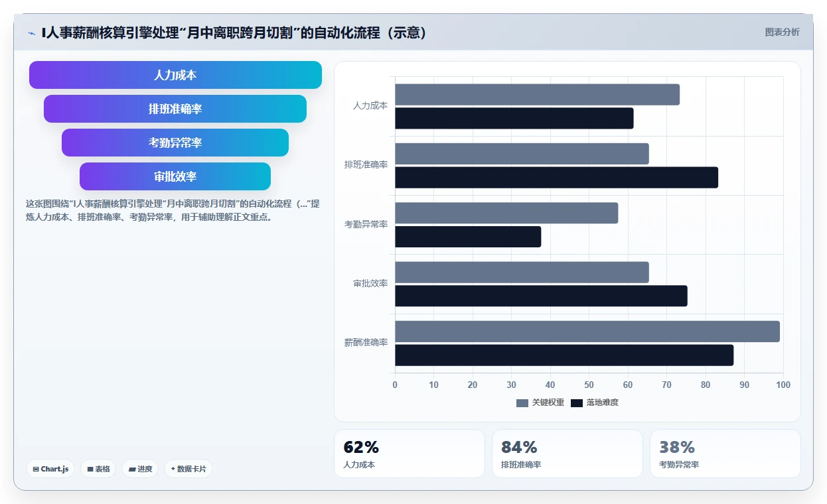The image size is (827, 504).
Task: Click the 考勤异常率 关键权重 grey bar
Action: pos(506,213)
